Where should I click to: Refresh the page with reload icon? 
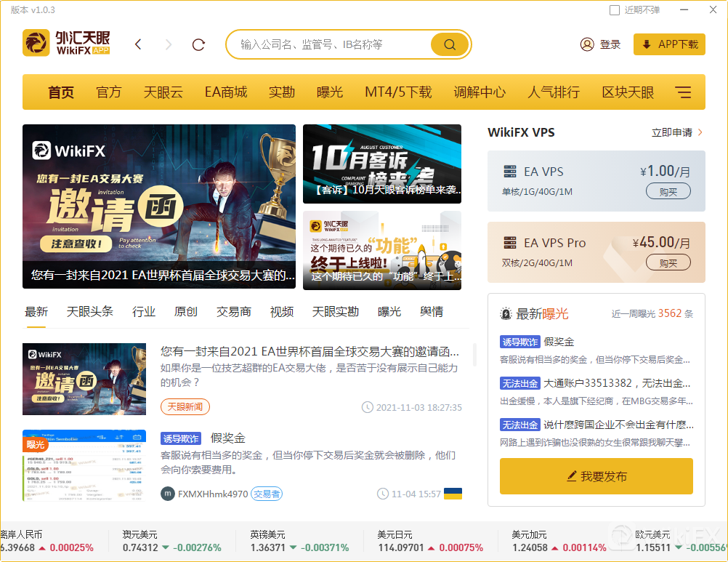[198, 44]
